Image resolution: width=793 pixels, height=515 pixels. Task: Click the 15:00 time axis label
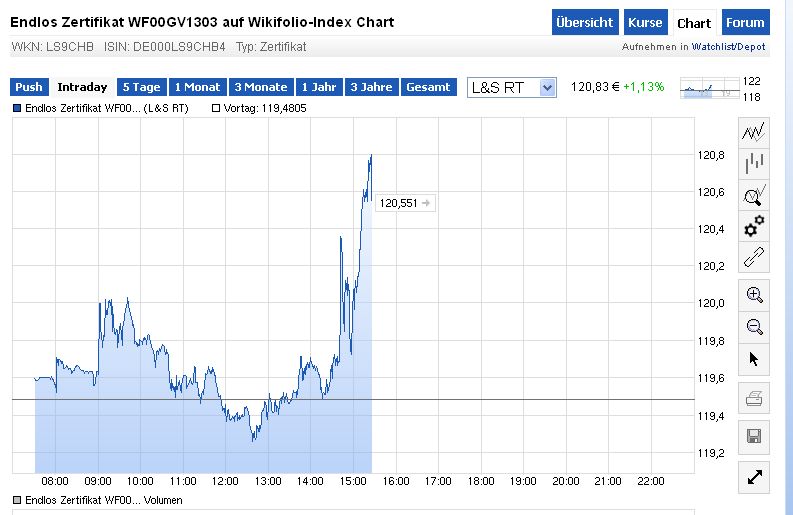coord(353,481)
